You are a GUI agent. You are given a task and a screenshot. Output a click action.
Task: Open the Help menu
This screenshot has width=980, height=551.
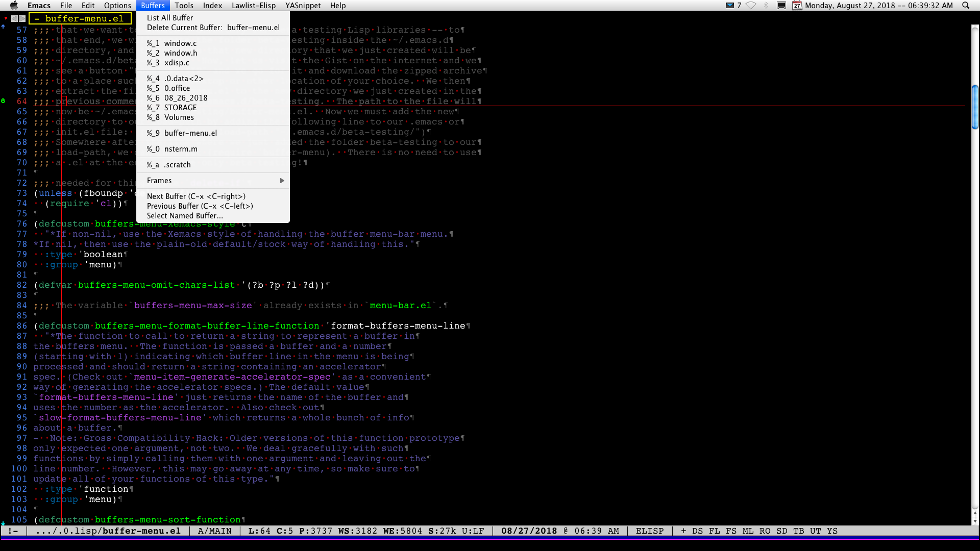click(338, 5)
